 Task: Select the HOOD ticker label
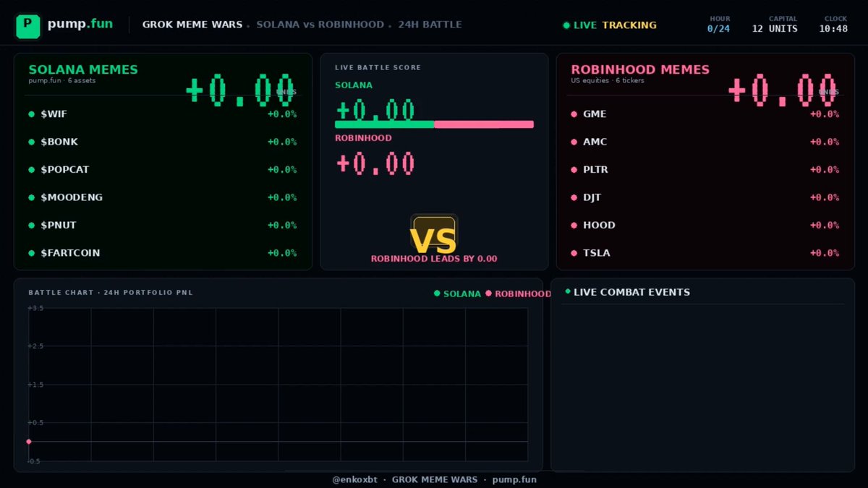click(599, 226)
